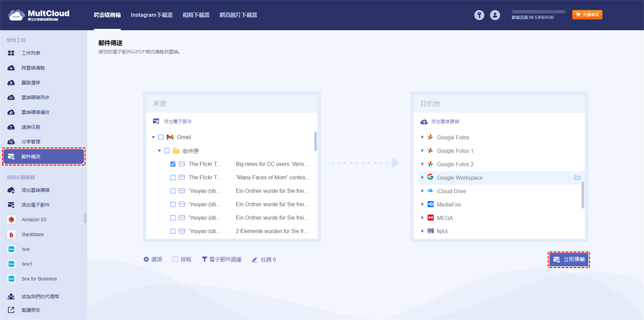Click 成為我們的代理商 icon
Image resolution: width=644 pixels, height=320 pixels.
11,296
